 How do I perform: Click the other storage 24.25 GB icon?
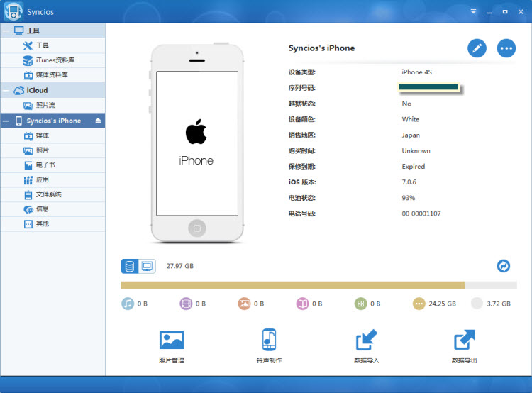point(419,304)
